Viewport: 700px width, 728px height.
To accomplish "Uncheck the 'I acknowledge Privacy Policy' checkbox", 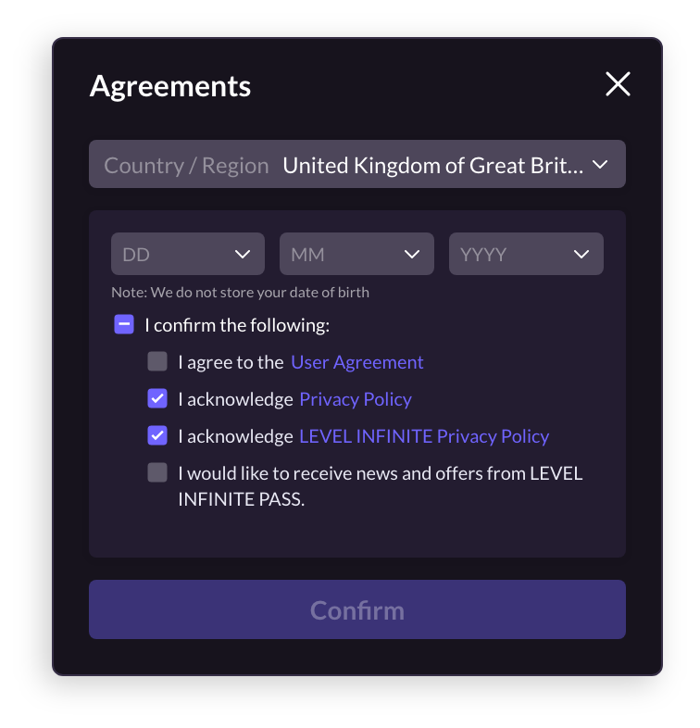I will click(157, 398).
